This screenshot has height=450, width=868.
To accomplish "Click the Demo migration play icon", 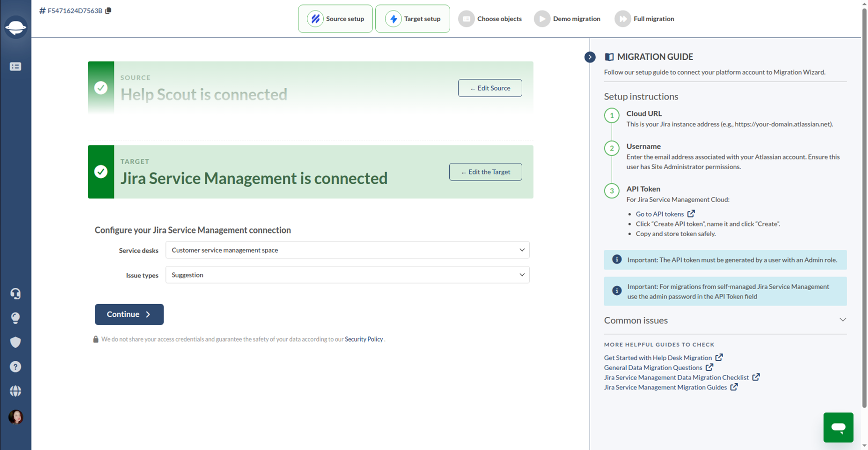I will [x=542, y=19].
